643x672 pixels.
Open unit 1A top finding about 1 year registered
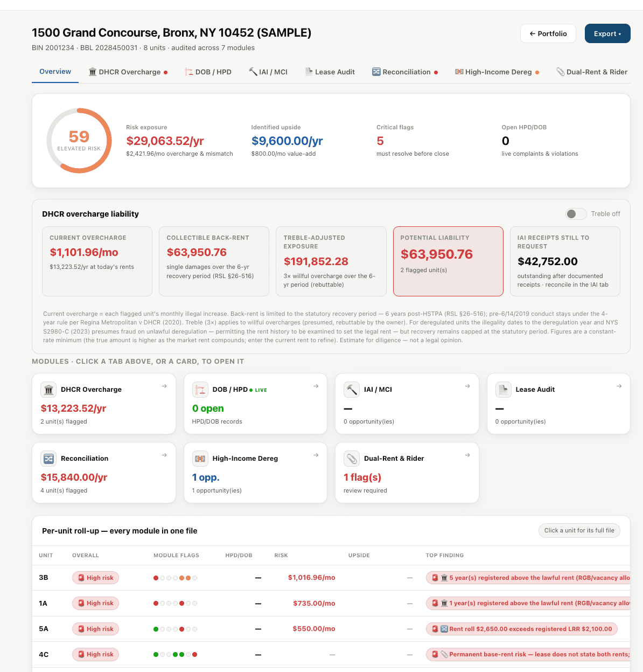(x=528, y=603)
